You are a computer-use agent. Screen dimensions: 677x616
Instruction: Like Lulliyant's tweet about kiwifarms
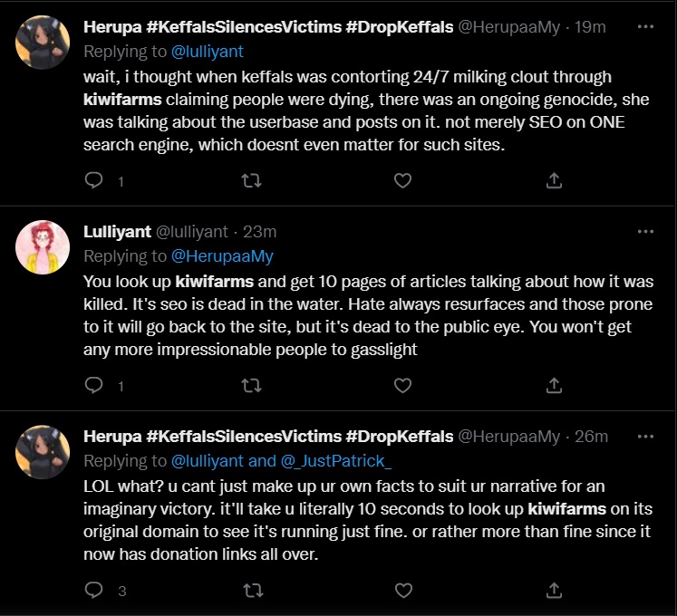[x=402, y=385]
